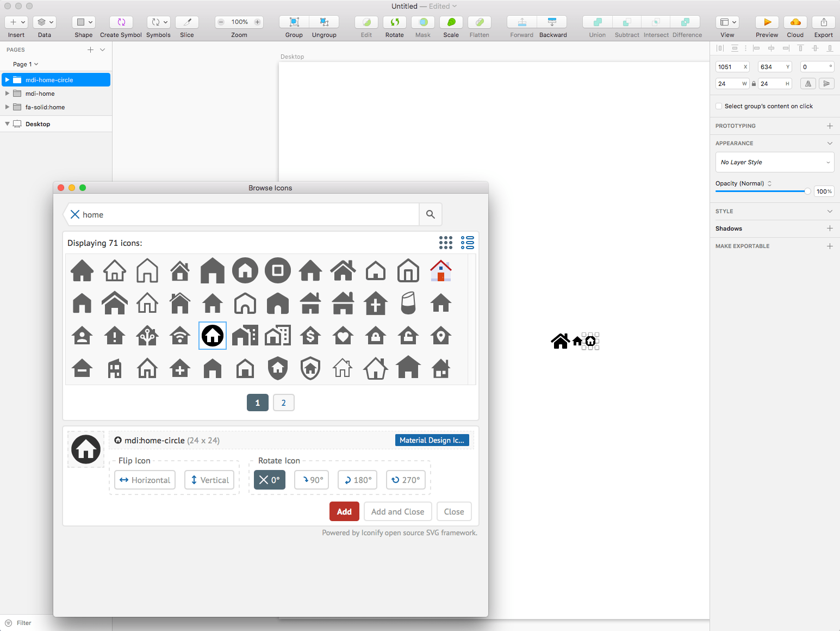Open the Data toolbar menu
840x631 pixels.
(x=45, y=22)
